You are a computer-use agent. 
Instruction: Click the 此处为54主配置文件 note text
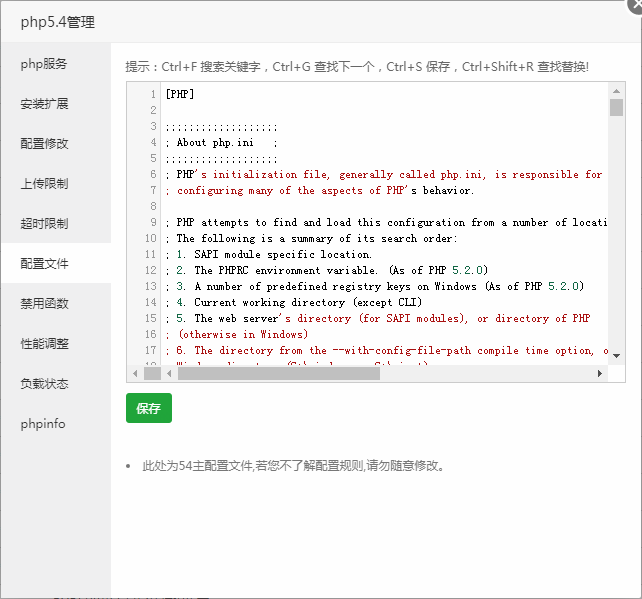[293, 466]
